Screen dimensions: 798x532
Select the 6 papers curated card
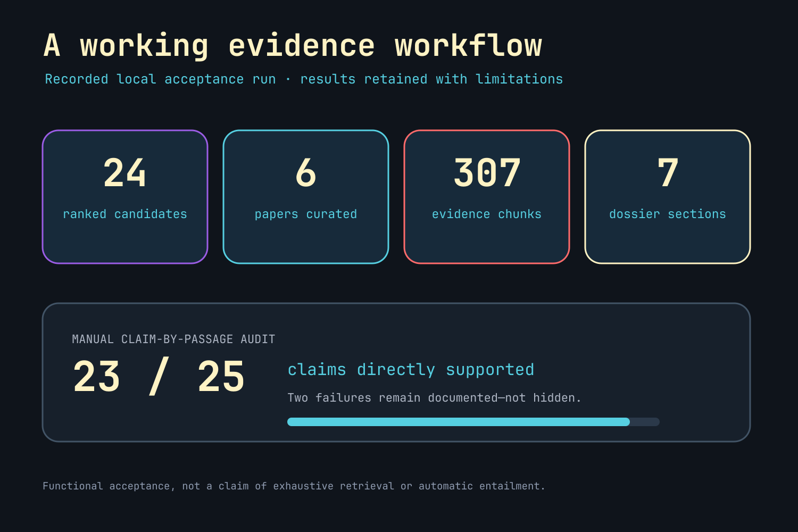(306, 197)
